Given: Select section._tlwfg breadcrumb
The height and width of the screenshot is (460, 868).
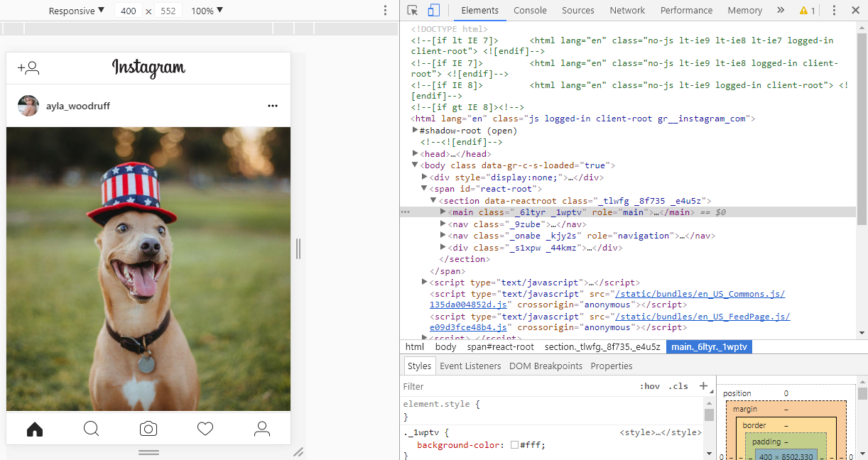Looking at the screenshot, I should pos(602,346).
